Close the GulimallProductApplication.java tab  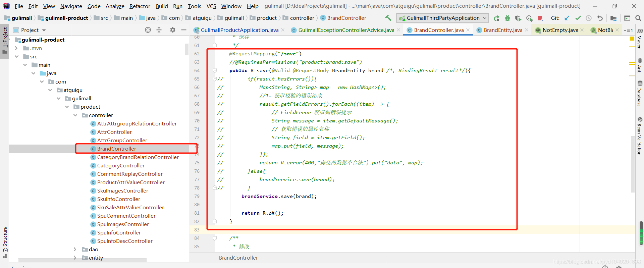pyautogui.click(x=283, y=30)
